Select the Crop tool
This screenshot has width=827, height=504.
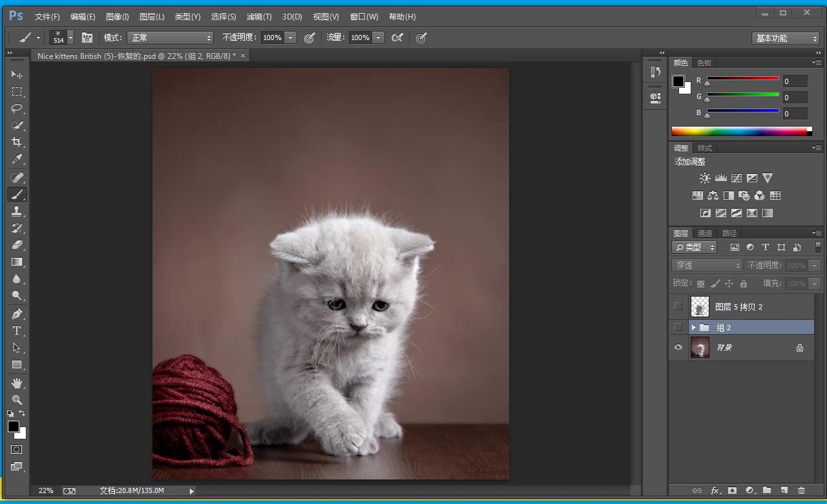click(x=17, y=142)
